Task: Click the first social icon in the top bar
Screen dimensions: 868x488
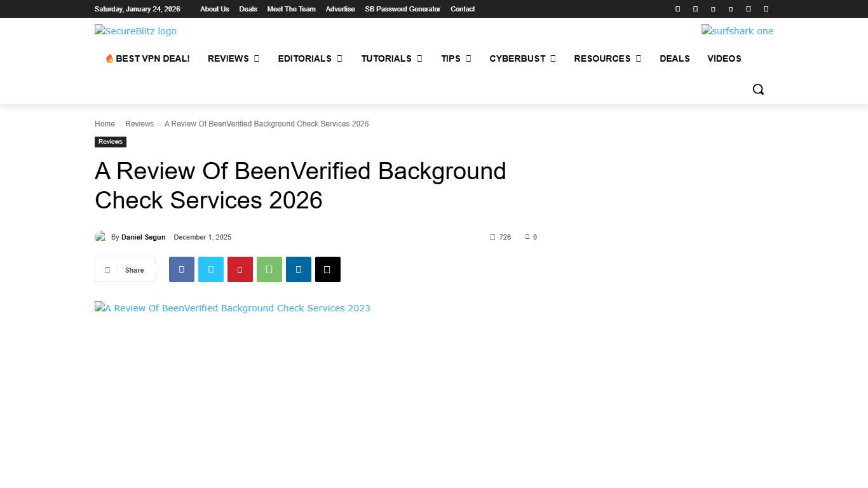Action: (677, 9)
